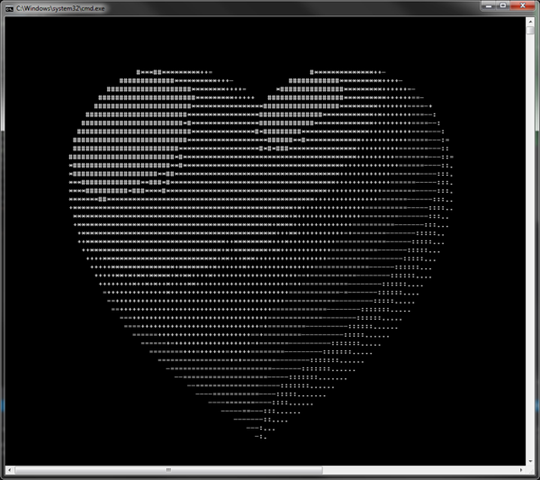Viewport: 540px width, 480px height.
Task: Click horizontal scrollbar track right of thumb
Action: click(x=419, y=470)
